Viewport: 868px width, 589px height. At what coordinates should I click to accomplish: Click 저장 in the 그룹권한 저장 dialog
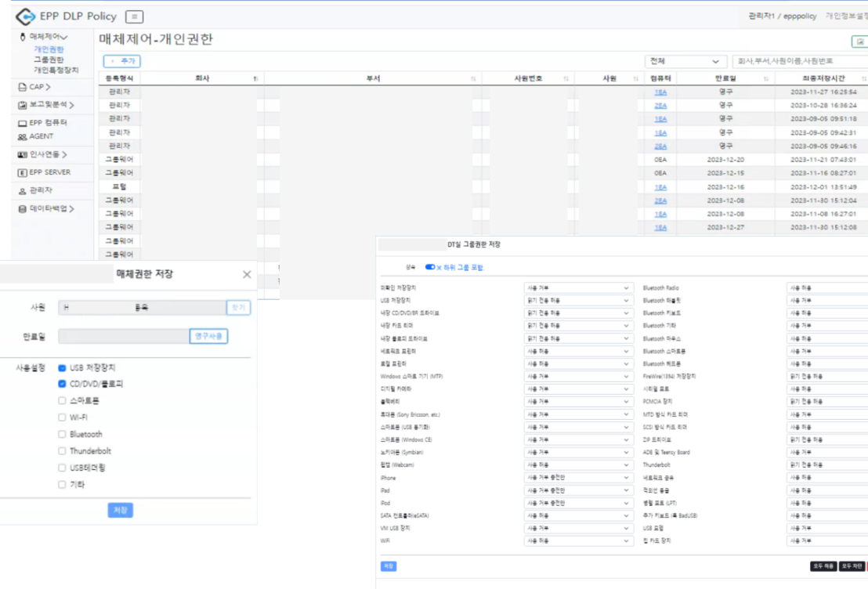389,566
